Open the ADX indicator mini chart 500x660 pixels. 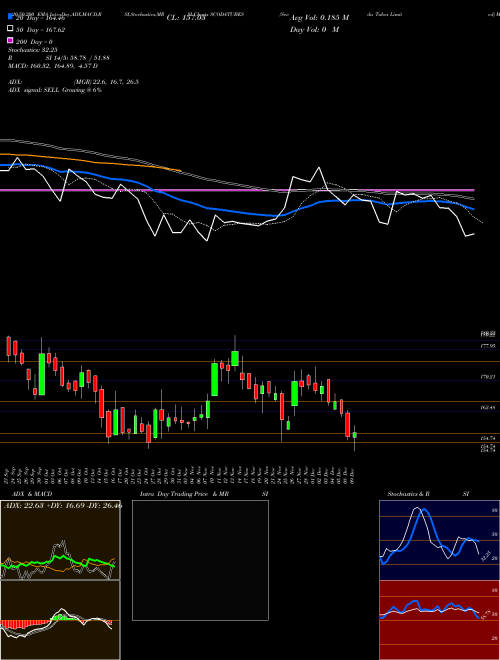[60, 540]
